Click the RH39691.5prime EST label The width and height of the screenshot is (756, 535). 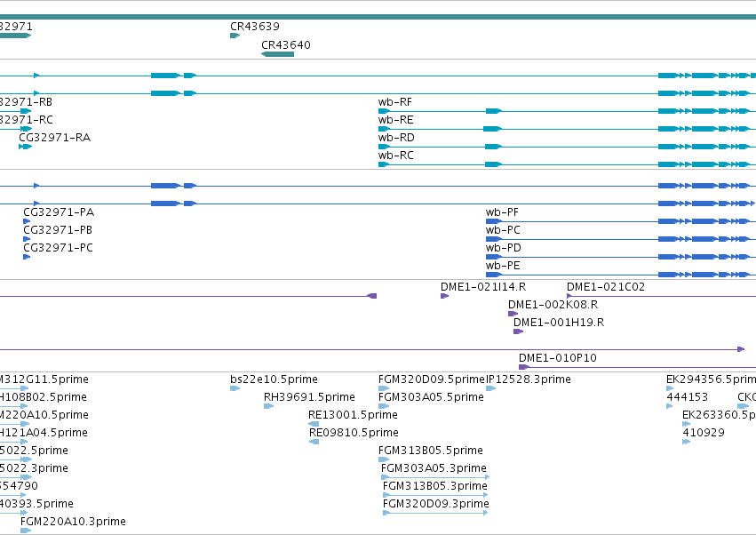(x=309, y=397)
